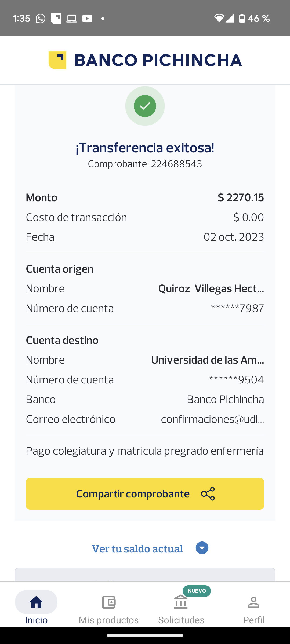
Task: Click the Ver tu saldo actual link
Action: click(x=137, y=549)
